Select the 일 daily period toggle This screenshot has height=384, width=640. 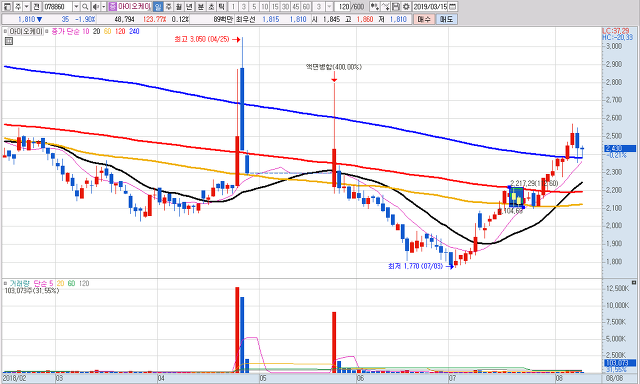[x=158, y=7]
